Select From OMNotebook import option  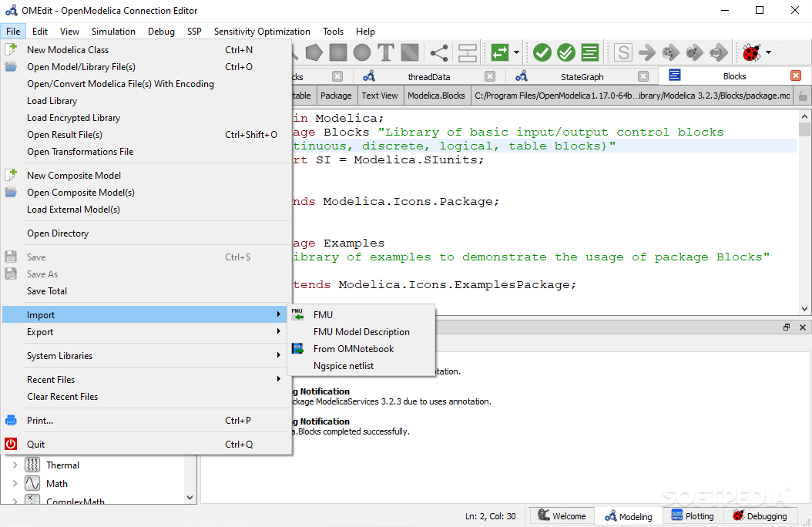pos(361,349)
